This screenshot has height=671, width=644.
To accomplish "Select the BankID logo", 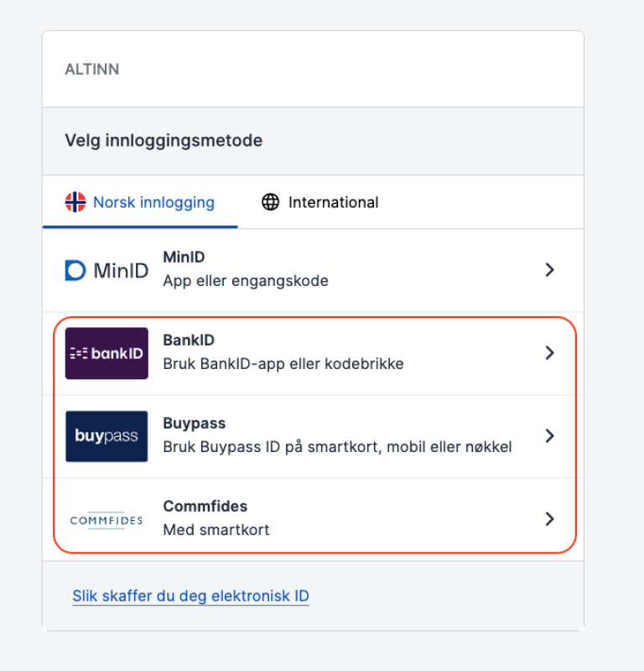I will pyautogui.click(x=106, y=353).
